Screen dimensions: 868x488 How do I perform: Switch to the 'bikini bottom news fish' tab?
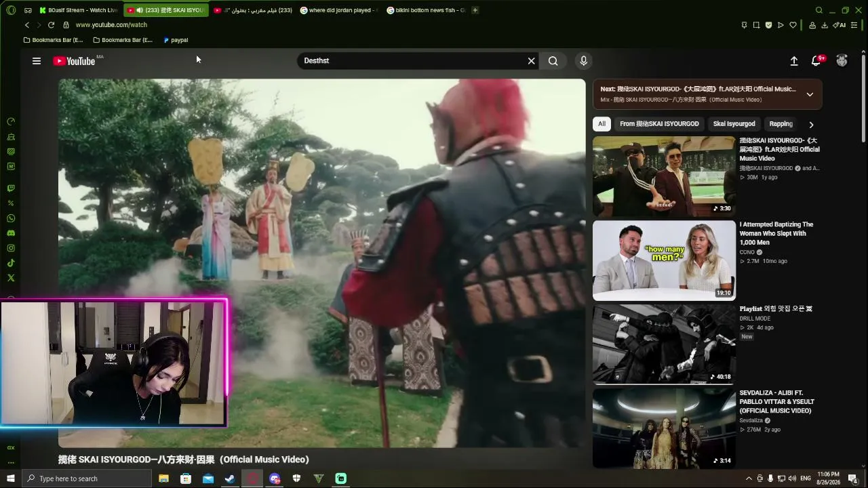click(x=425, y=10)
